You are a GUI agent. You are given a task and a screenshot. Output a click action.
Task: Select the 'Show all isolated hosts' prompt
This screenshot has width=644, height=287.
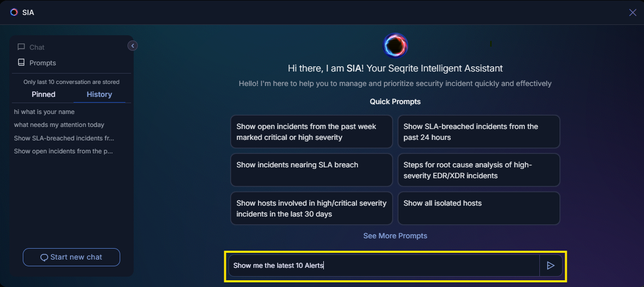coord(478,208)
